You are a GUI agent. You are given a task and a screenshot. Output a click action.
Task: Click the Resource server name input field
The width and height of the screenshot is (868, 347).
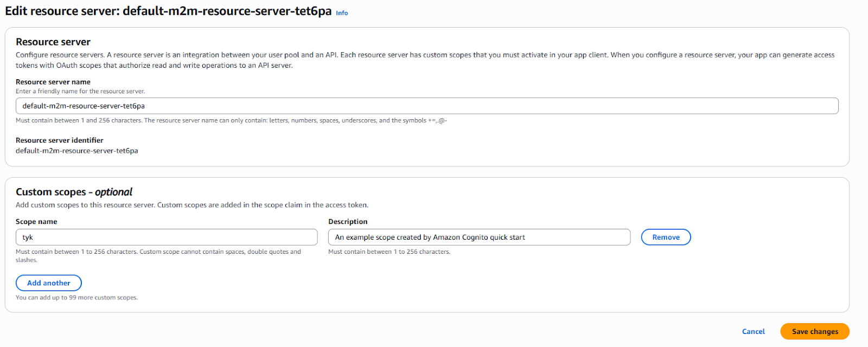426,106
